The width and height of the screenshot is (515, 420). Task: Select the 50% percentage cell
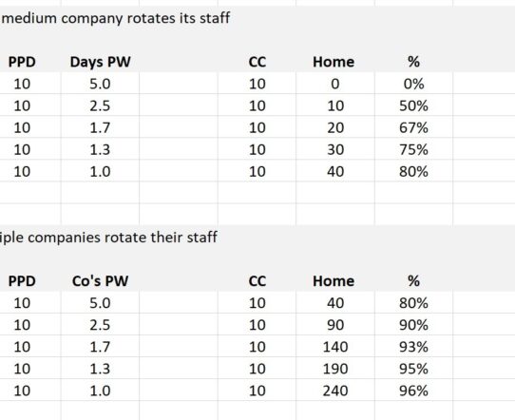point(413,105)
